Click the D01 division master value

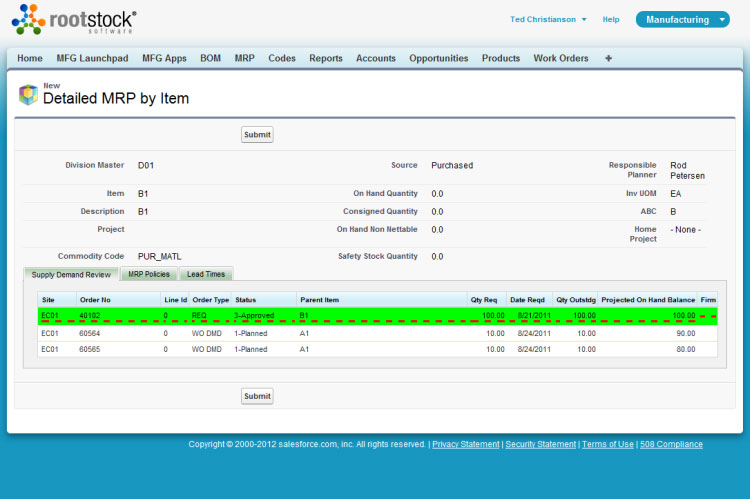[146, 166]
